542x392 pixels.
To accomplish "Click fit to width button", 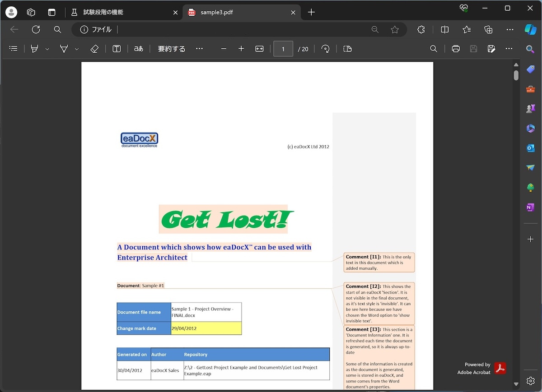I will tap(259, 49).
